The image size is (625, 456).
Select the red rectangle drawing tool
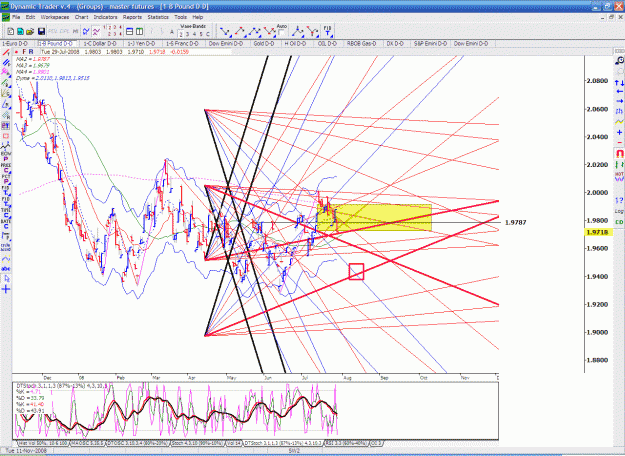tap(6, 136)
